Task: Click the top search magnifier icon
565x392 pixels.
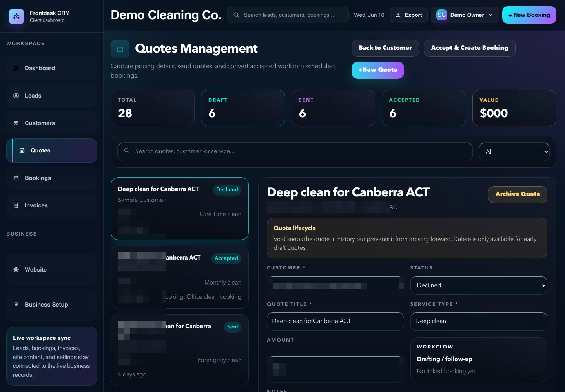Action: 236,15
